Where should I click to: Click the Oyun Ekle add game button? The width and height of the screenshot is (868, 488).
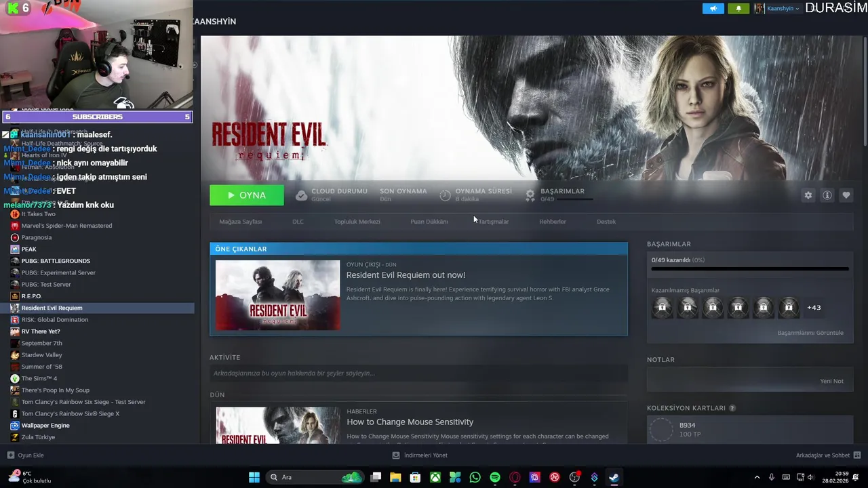point(26,455)
